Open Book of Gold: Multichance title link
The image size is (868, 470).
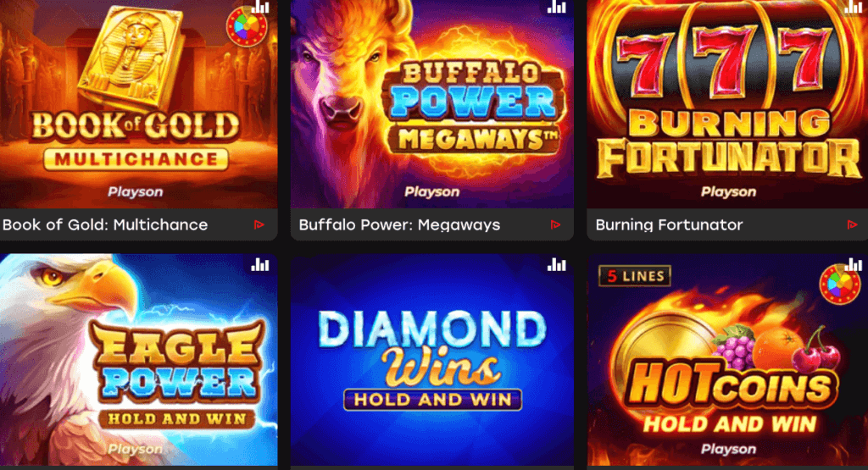105,224
